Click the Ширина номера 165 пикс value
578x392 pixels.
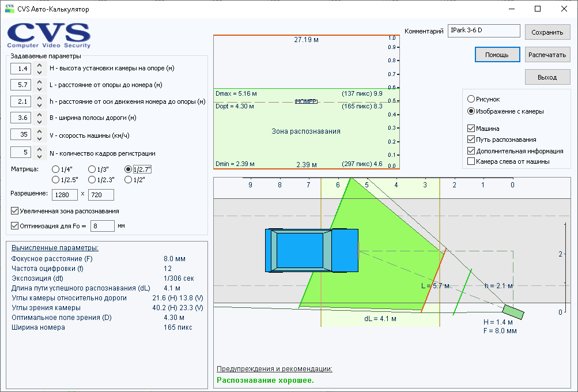(177, 327)
